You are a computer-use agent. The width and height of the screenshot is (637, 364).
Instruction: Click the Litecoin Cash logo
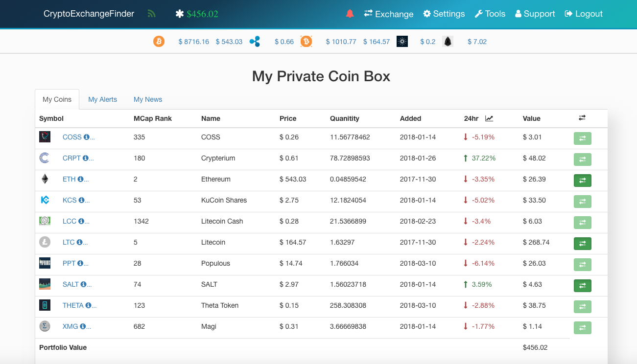pos(45,221)
